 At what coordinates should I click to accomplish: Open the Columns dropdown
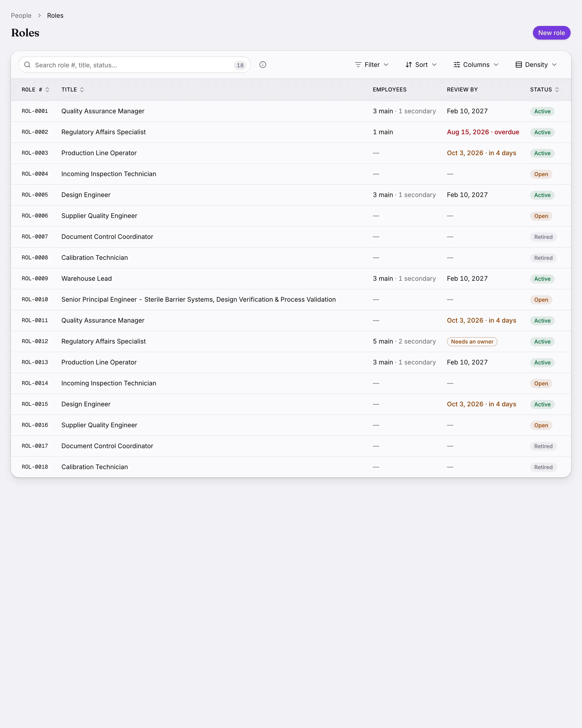pyautogui.click(x=476, y=65)
